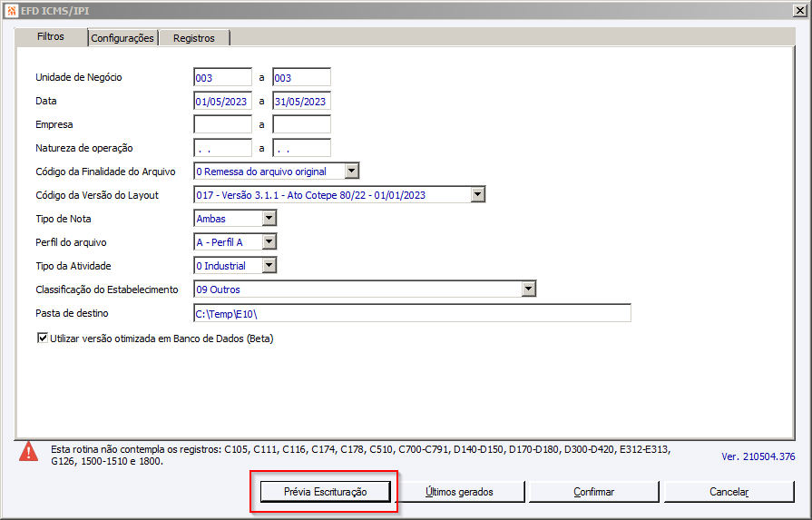Click the red warning triangle icon

[28, 451]
